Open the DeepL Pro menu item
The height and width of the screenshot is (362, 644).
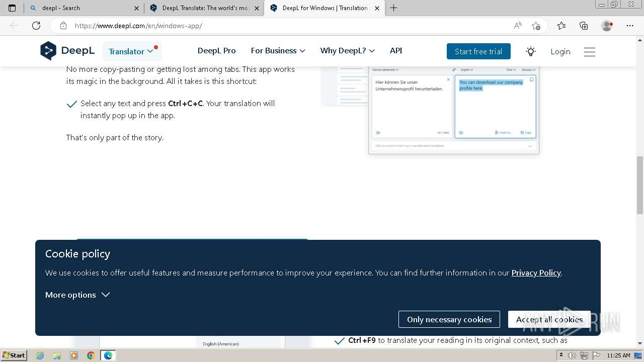(216, 51)
